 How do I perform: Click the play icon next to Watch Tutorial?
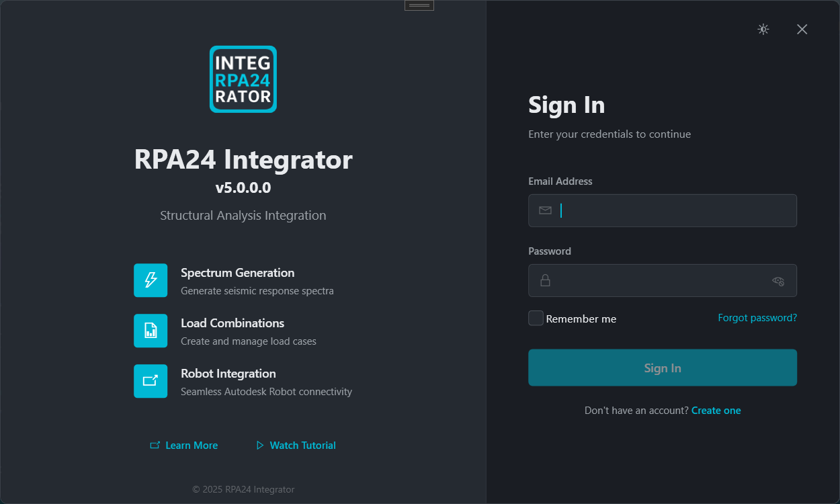click(x=259, y=445)
